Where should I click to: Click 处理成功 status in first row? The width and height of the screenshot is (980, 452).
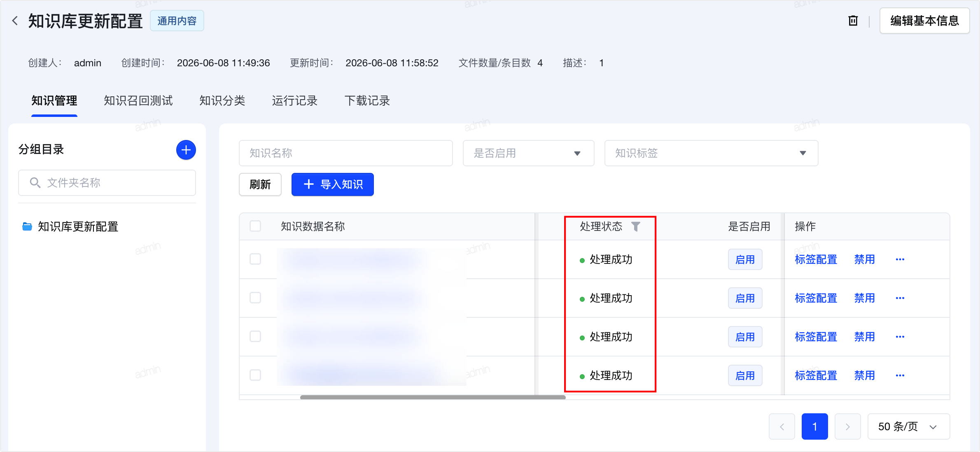[606, 259]
